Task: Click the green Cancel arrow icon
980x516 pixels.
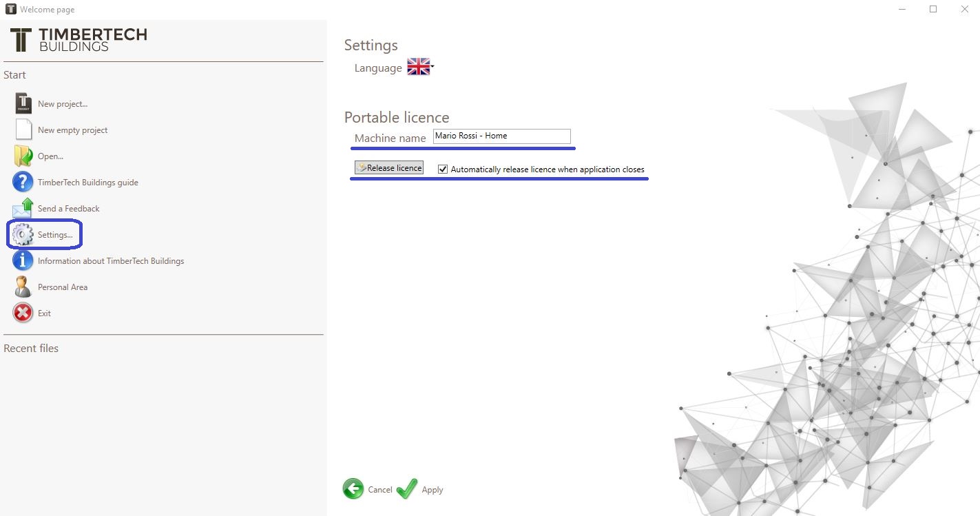Action: 353,489
